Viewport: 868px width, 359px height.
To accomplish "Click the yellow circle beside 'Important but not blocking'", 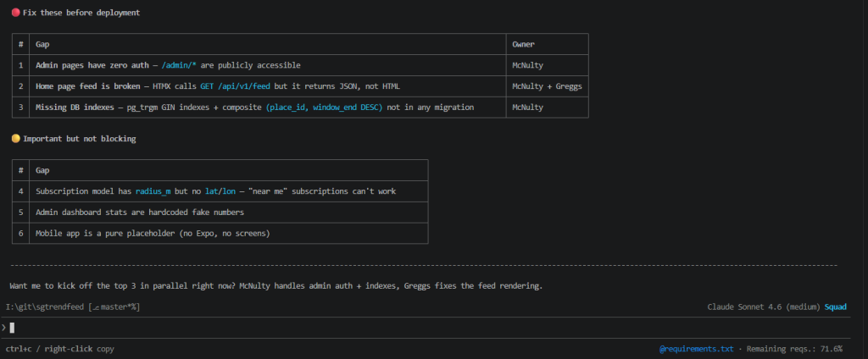I will [15, 138].
